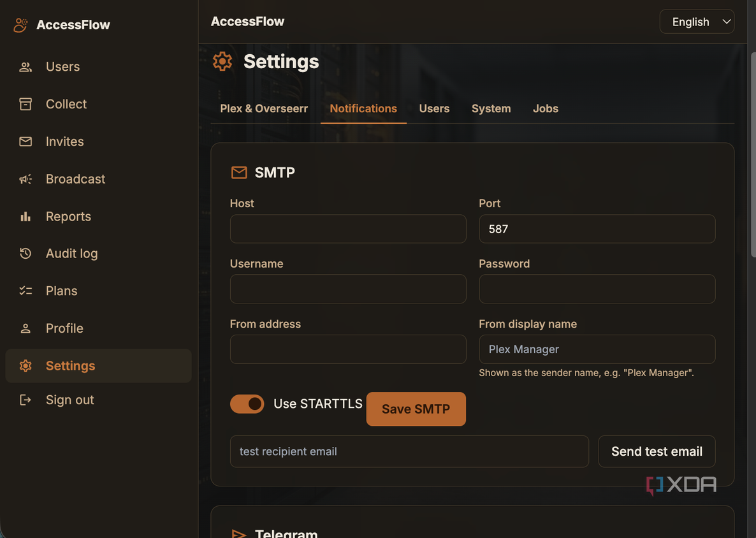Open Audit log in the sidebar
Viewport: 756px width, 538px height.
(98, 254)
